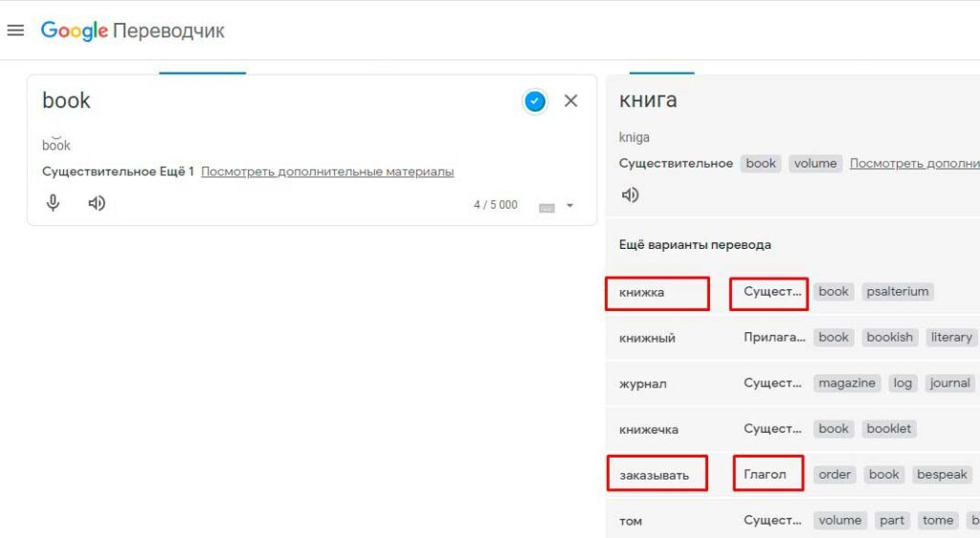Open the on-screen keyboard icon
This screenshot has height=538, width=980.
click(546, 207)
